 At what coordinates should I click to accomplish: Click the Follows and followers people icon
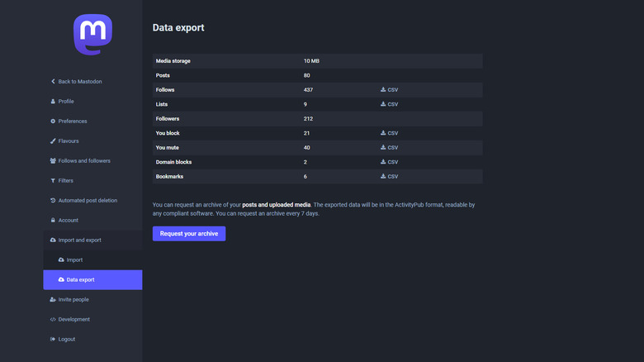coord(53,161)
